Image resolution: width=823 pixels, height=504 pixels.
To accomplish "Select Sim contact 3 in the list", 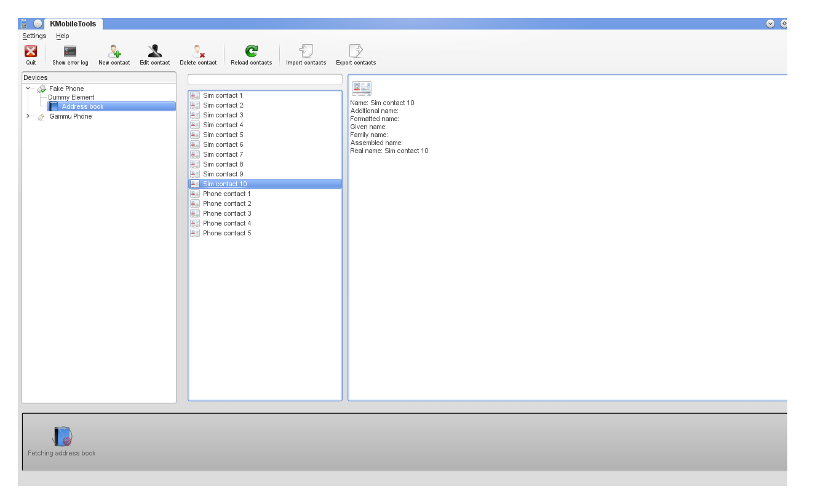I will tap(265, 115).
